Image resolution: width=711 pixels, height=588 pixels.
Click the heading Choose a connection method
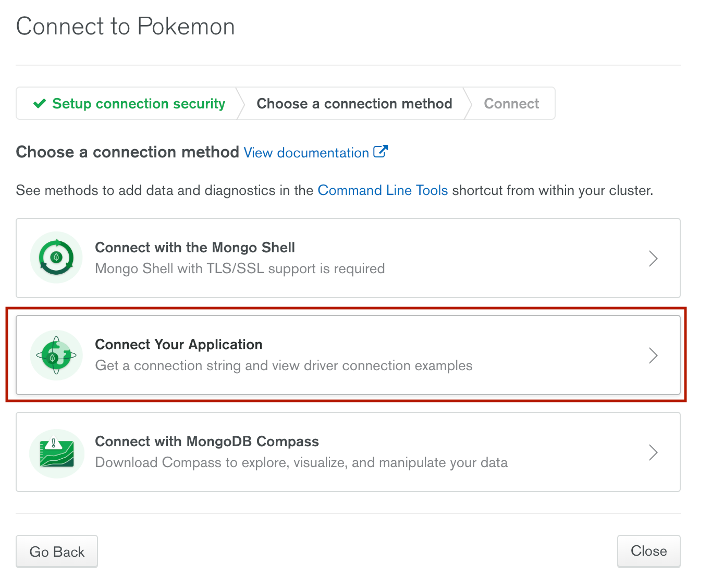pyautogui.click(x=127, y=152)
